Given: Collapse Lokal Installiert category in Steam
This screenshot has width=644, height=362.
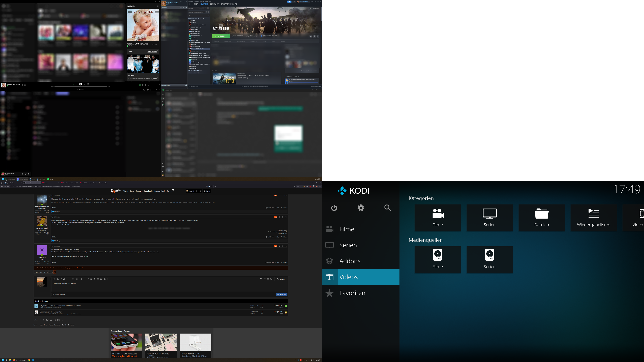Looking at the screenshot, I should (189, 18).
